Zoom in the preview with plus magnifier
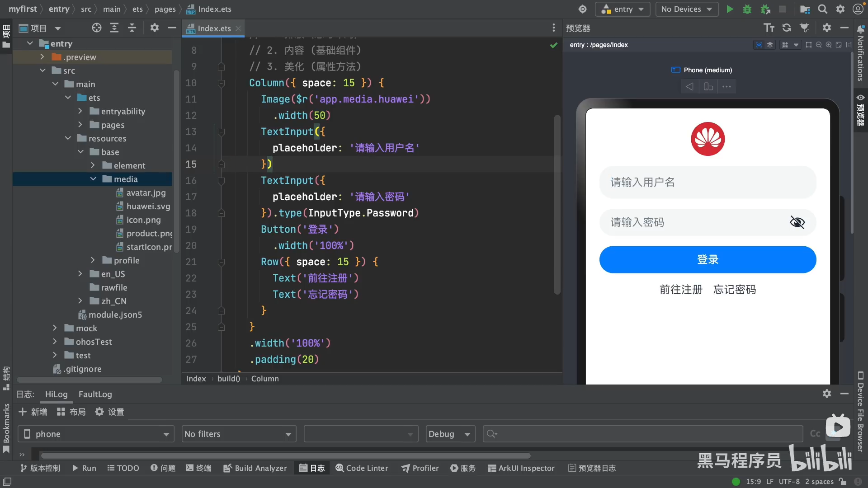 tap(829, 45)
